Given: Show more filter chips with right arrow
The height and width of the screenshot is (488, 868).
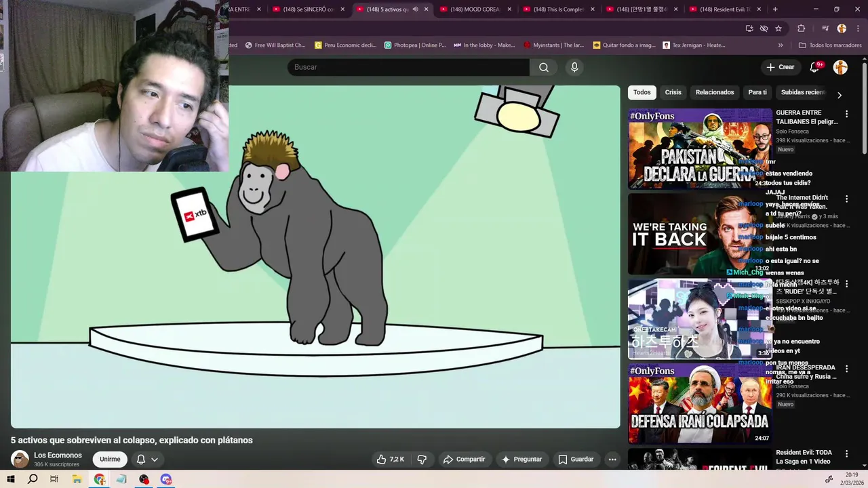Looking at the screenshot, I should [x=840, y=95].
